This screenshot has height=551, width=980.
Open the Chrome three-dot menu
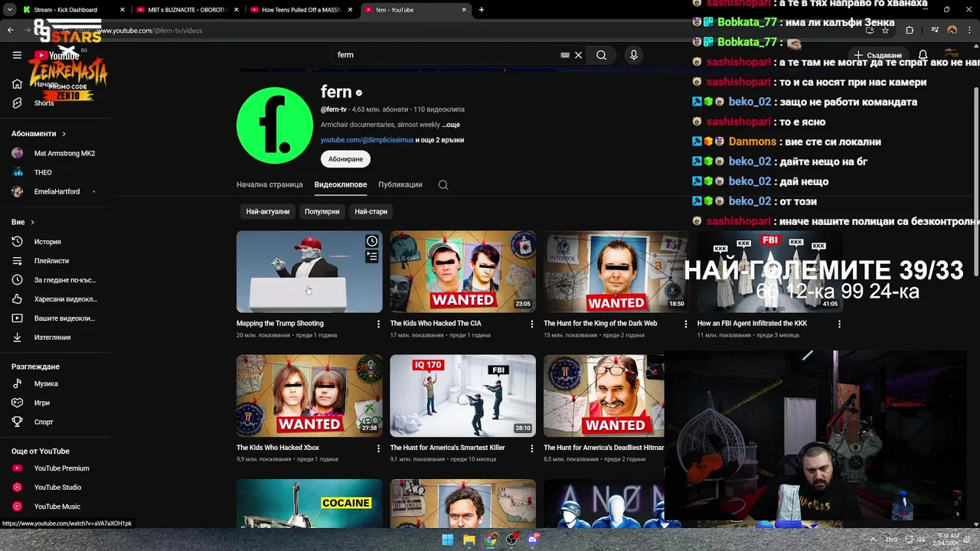pos(969,31)
